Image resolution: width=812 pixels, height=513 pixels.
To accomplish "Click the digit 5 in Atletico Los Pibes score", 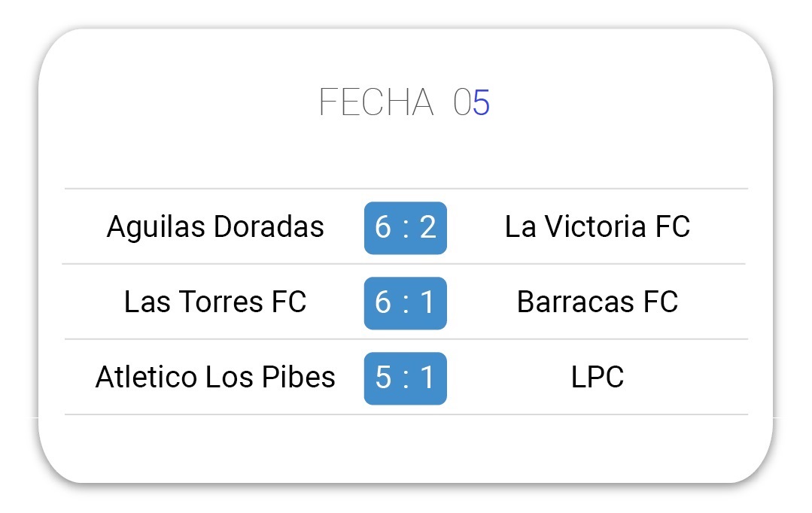I will coord(383,378).
